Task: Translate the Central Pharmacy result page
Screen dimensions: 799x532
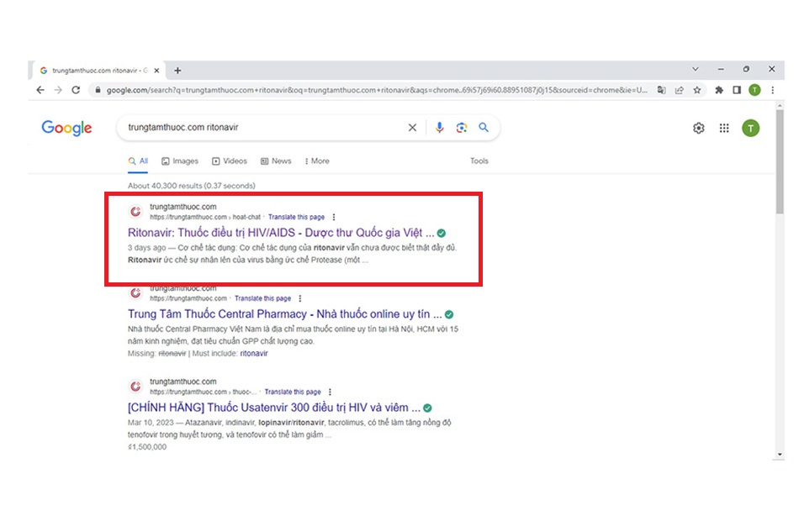Action: pos(262,298)
